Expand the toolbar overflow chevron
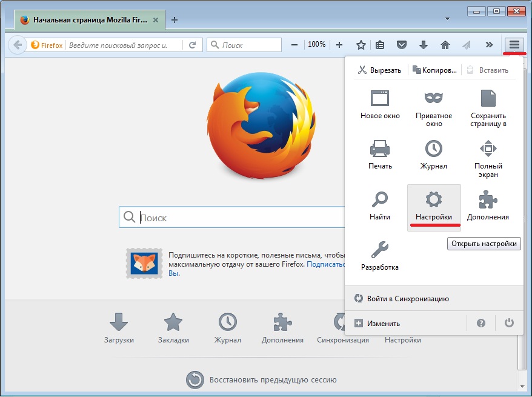This screenshot has width=532, height=397. click(x=489, y=45)
